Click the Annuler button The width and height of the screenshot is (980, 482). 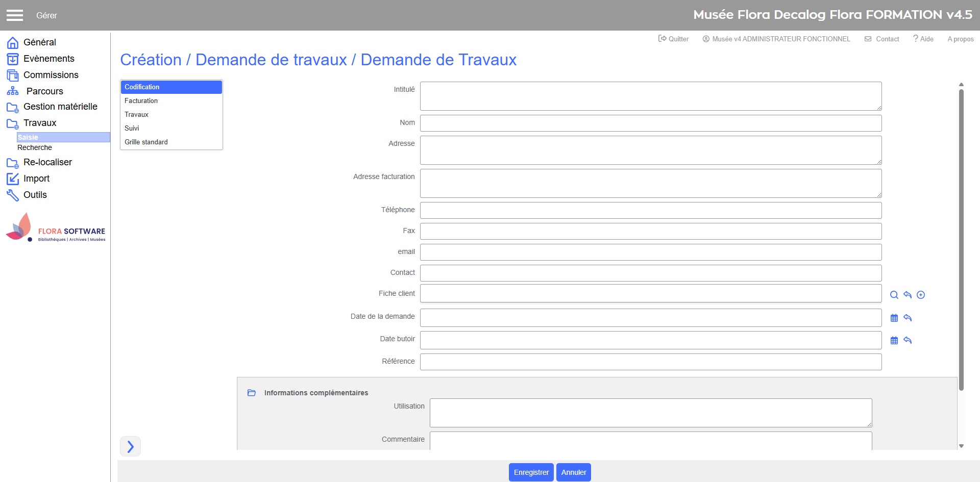click(x=573, y=472)
